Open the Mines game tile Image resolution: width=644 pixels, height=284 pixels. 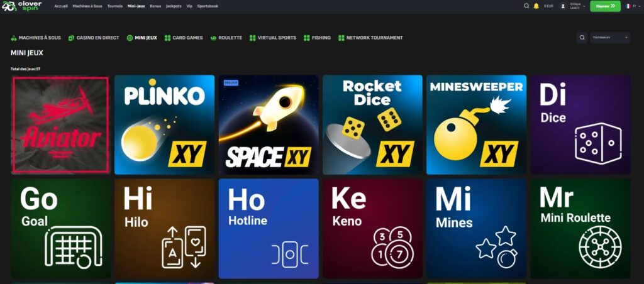click(x=477, y=229)
